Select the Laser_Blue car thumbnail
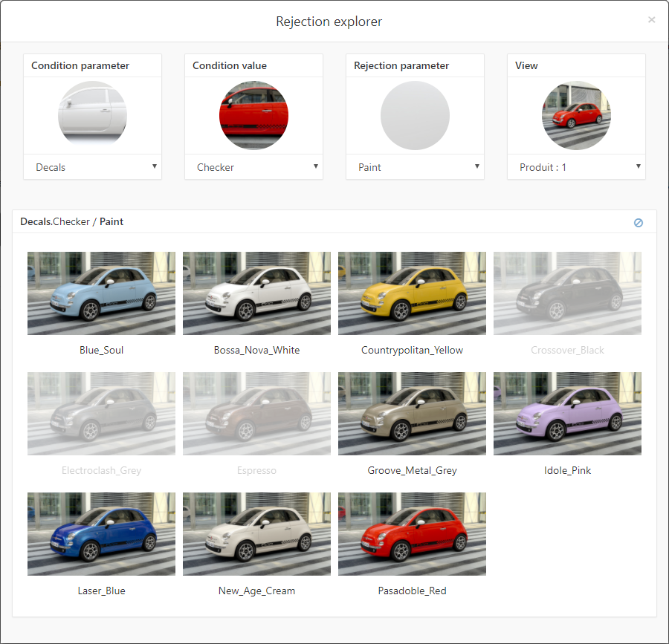 pos(101,534)
